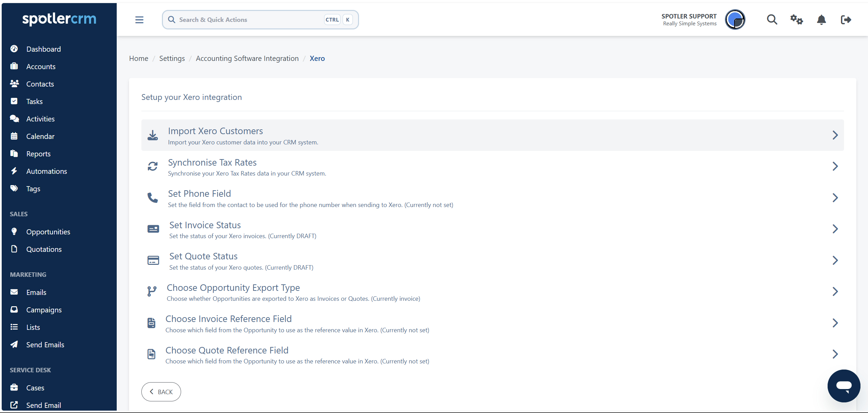Screen dimensions: 868x413
Task: Go to Settings breadcrumb link
Action: (172, 59)
